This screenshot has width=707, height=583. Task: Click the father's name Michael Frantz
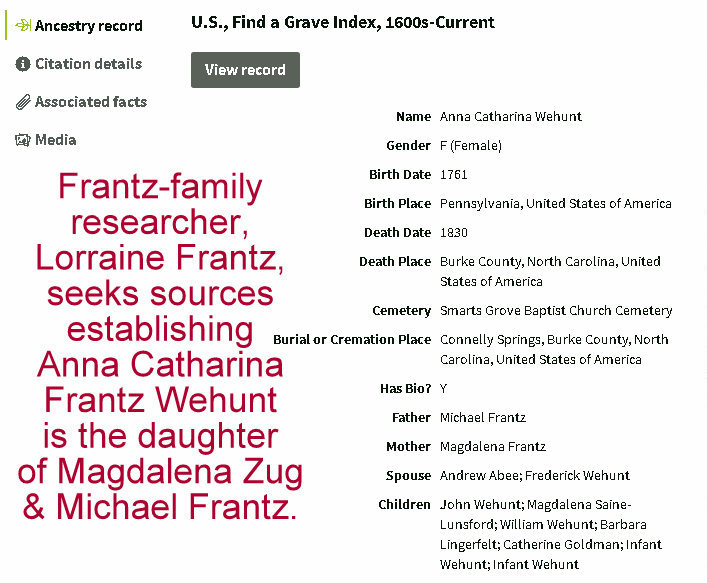point(482,418)
